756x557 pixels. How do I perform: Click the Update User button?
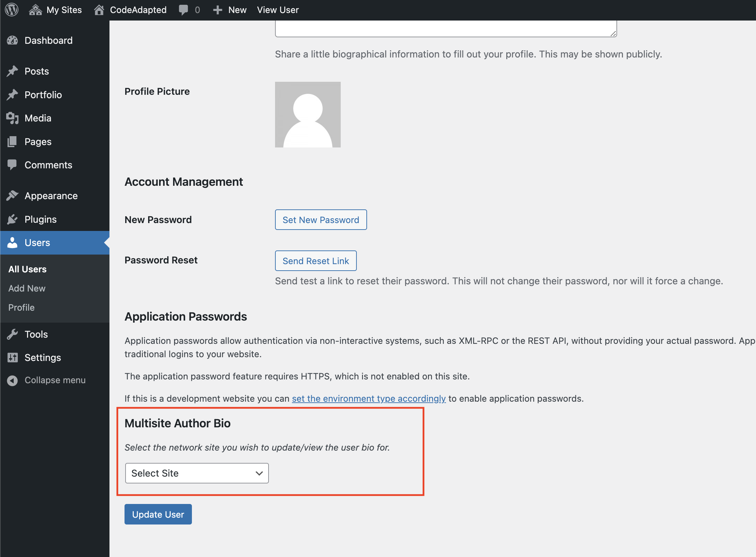(158, 514)
